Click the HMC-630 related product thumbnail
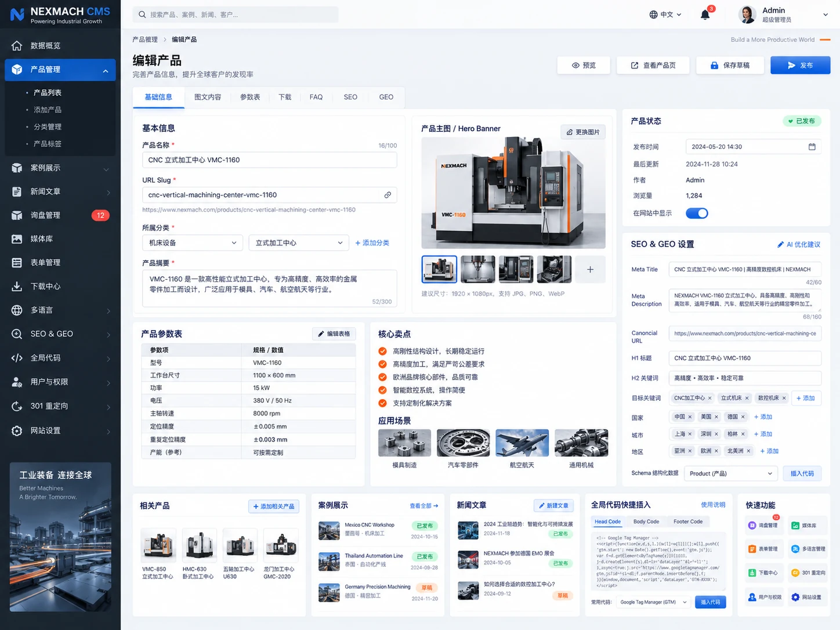 (x=199, y=545)
